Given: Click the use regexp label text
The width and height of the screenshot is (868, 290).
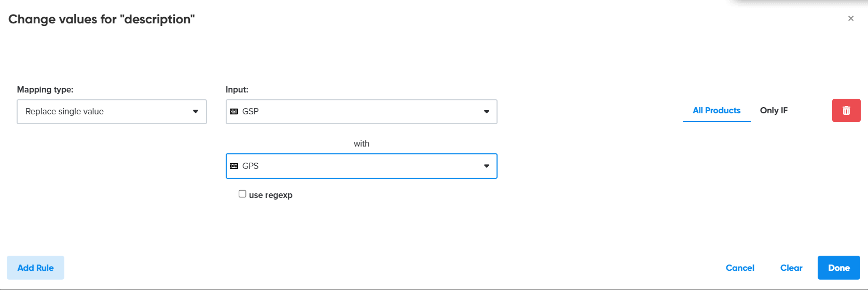Looking at the screenshot, I should click(270, 195).
